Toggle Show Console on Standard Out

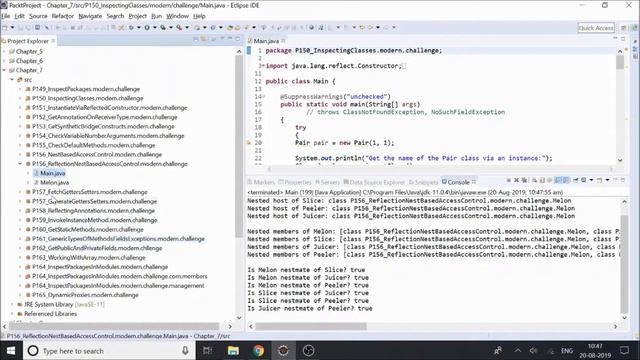(x=558, y=180)
